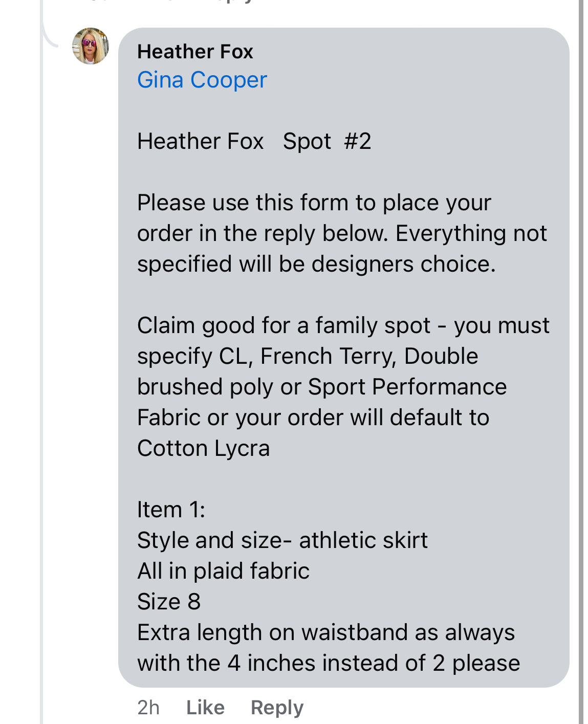Open Heather Fox's profile picture avatar
Screen dimensions: 588x724
[x=91, y=46]
